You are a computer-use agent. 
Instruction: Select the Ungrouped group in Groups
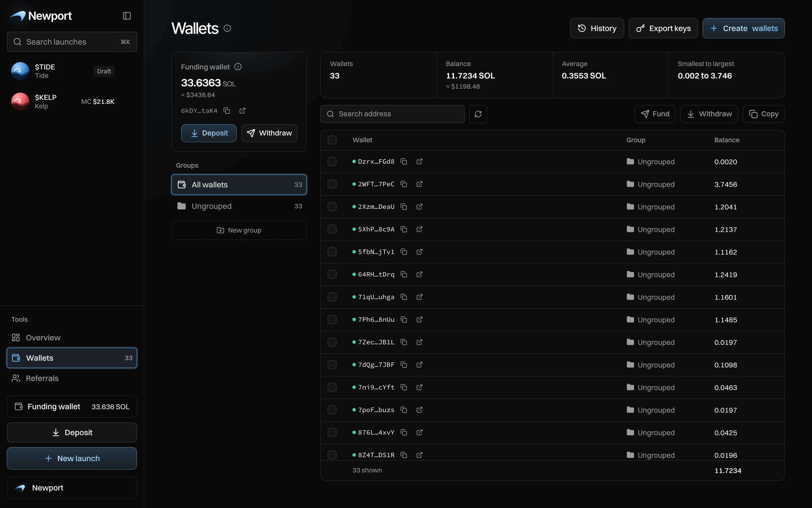(x=239, y=206)
